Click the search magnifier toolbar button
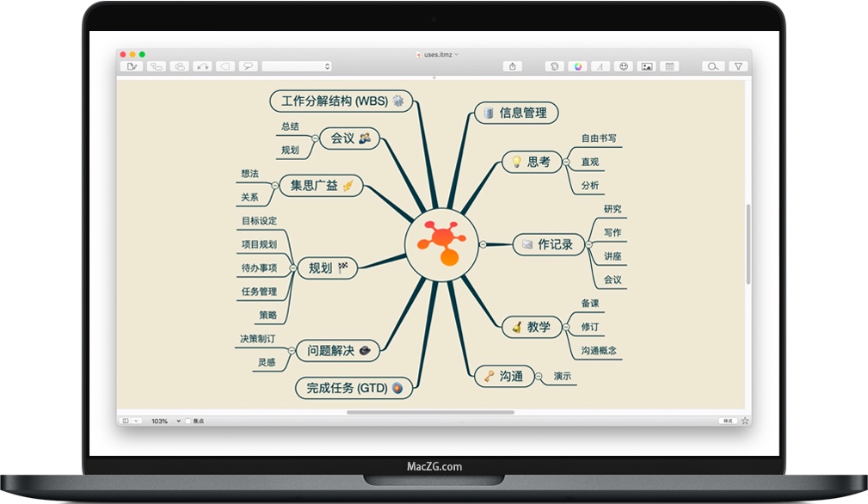 [x=713, y=66]
